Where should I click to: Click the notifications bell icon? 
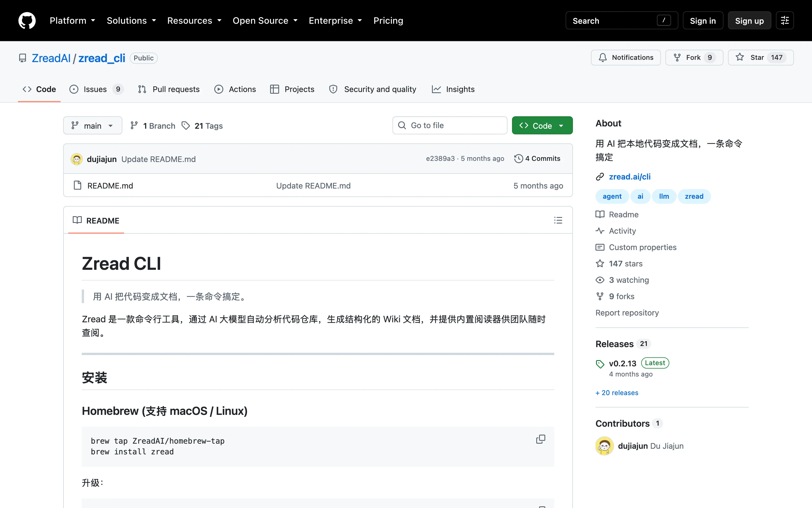coord(603,58)
